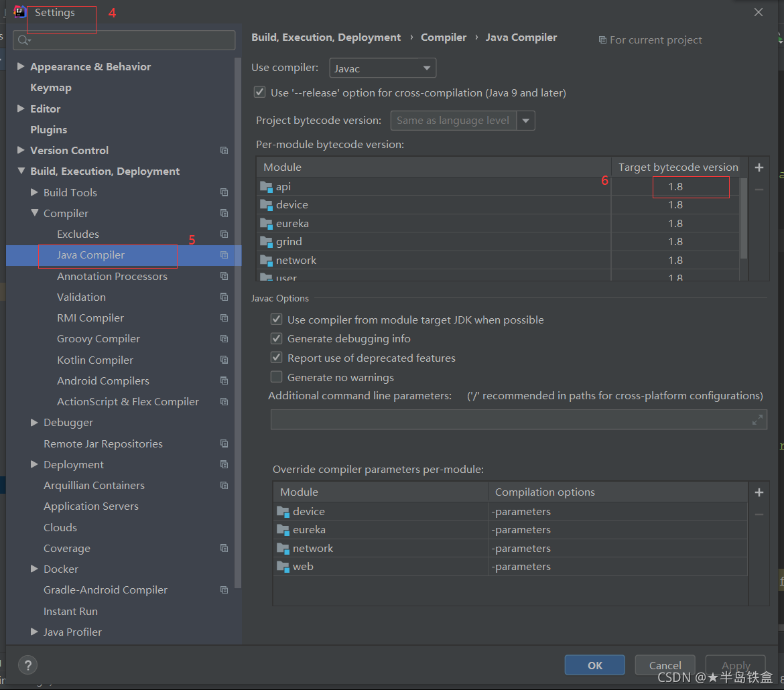Click the minus icon beside override parameters table
The width and height of the screenshot is (784, 690).
pos(759,514)
